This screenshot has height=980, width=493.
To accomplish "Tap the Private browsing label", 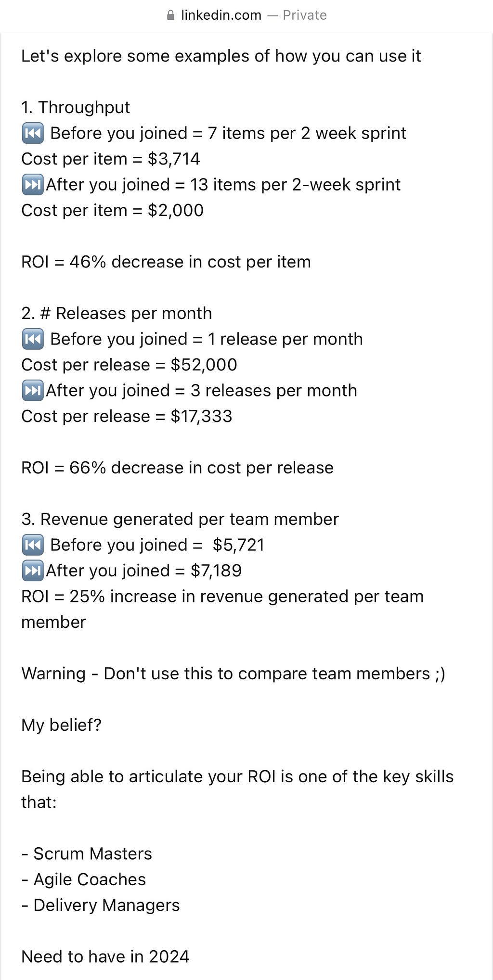I will point(305,15).
